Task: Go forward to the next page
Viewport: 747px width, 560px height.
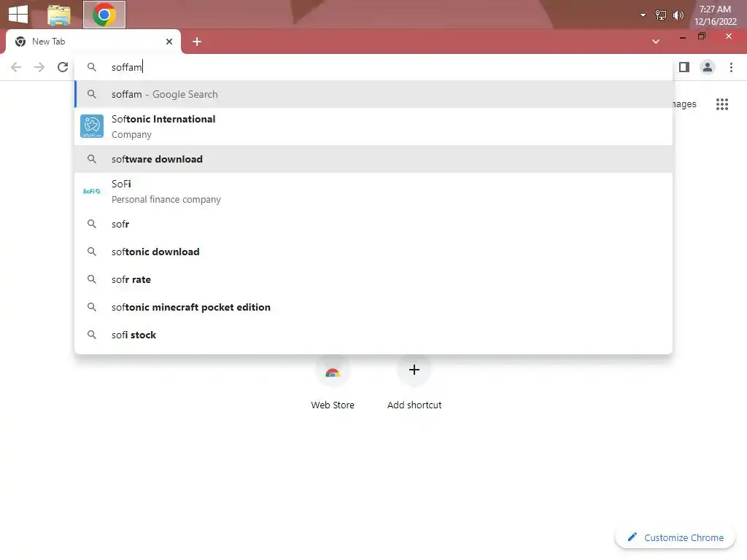Action: [x=39, y=67]
